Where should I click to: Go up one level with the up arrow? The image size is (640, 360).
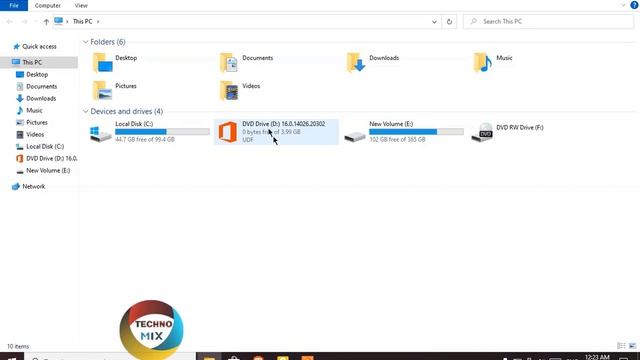click(46, 22)
